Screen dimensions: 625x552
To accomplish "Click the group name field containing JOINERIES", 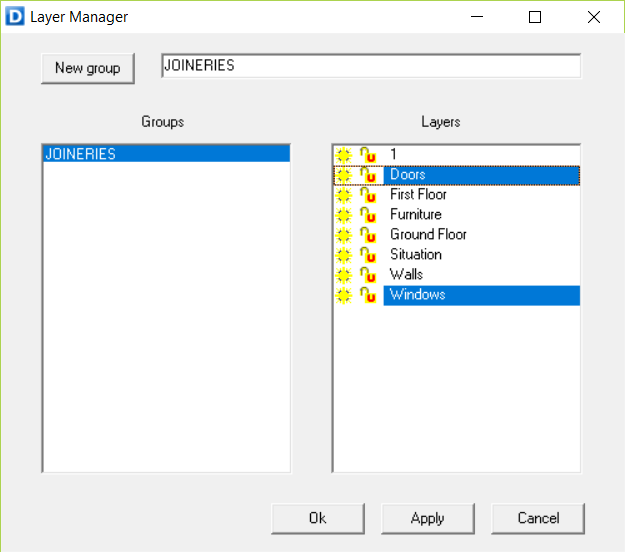I will (x=370, y=66).
